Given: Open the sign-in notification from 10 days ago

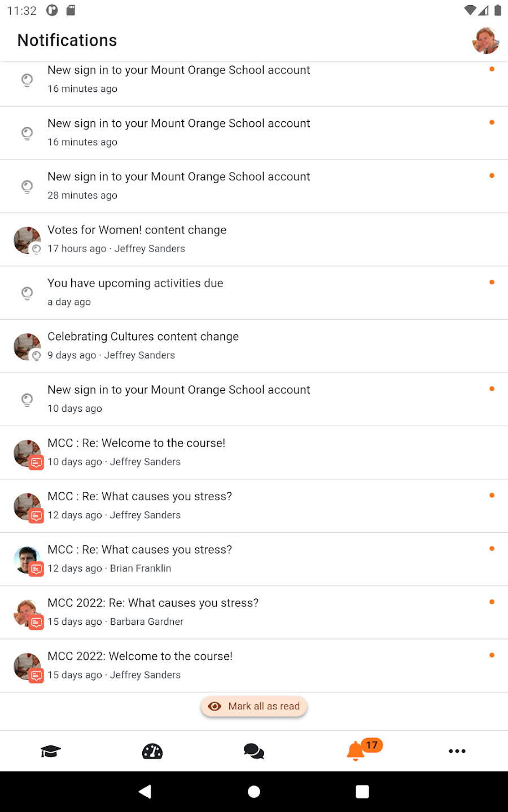Looking at the screenshot, I should 178,390.
